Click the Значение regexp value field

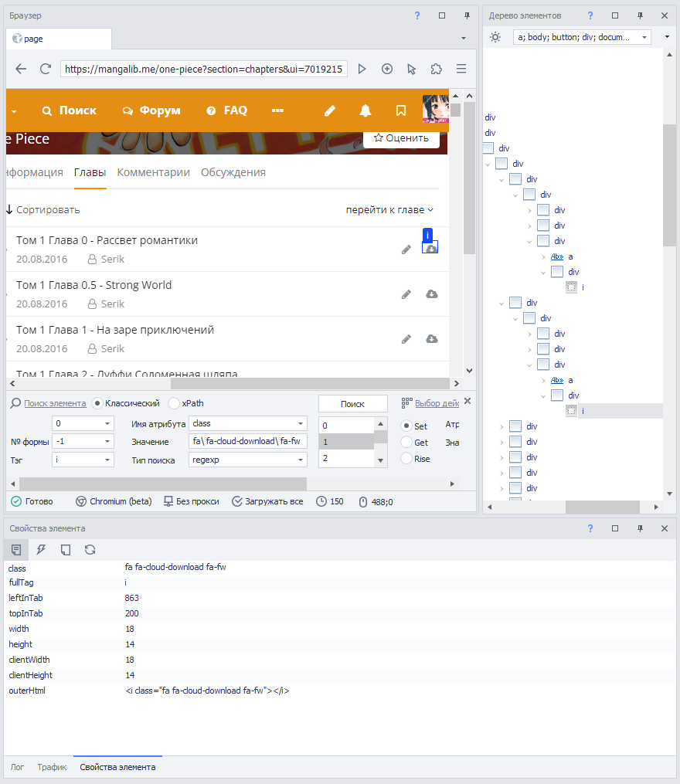(248, 442)
